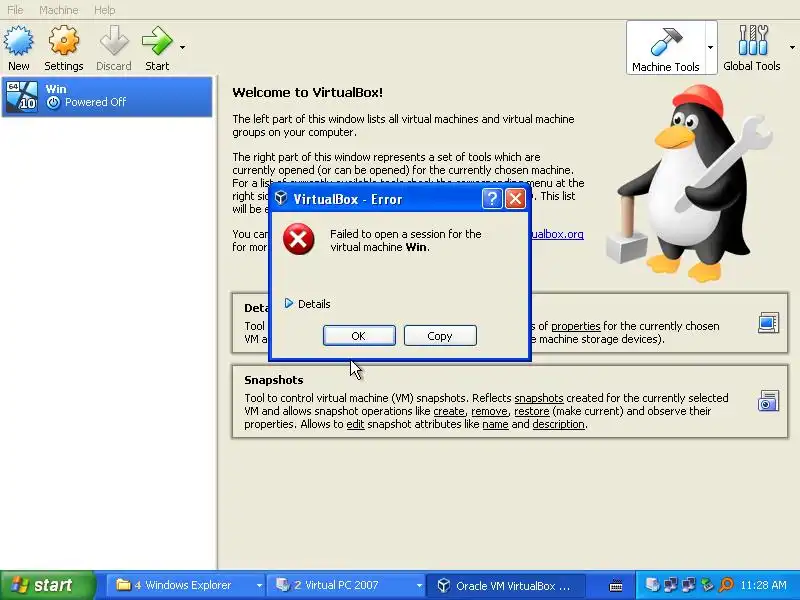Open the Start button's dropdown arrow
The image size is (800, 600).
[182, 47]
